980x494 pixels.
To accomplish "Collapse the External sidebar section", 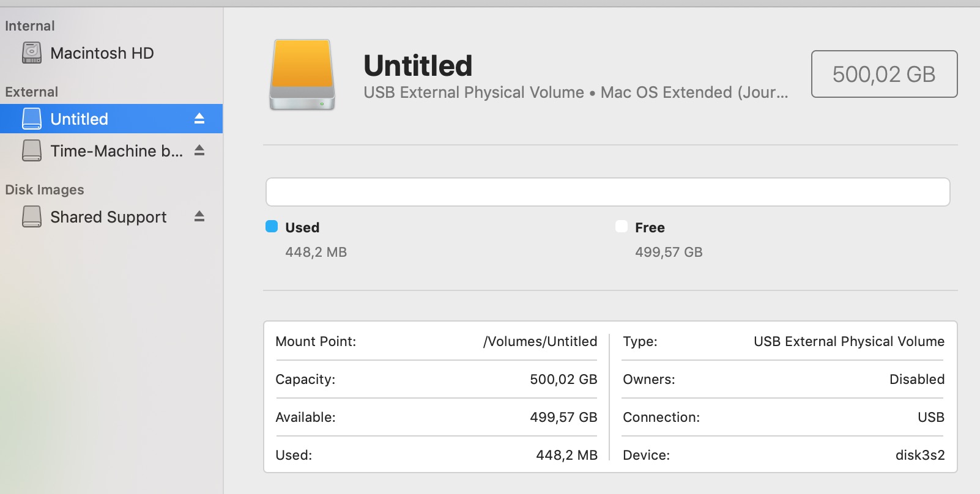I will click(31, 92).
